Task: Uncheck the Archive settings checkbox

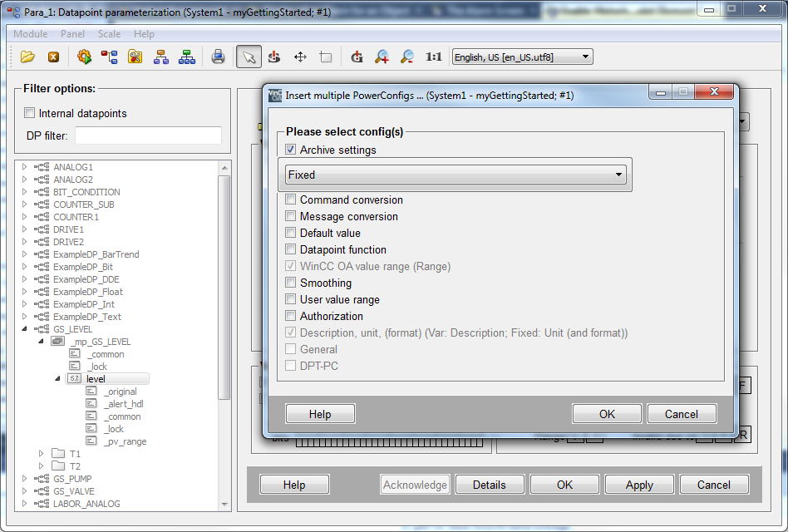Action: point(291,150)
